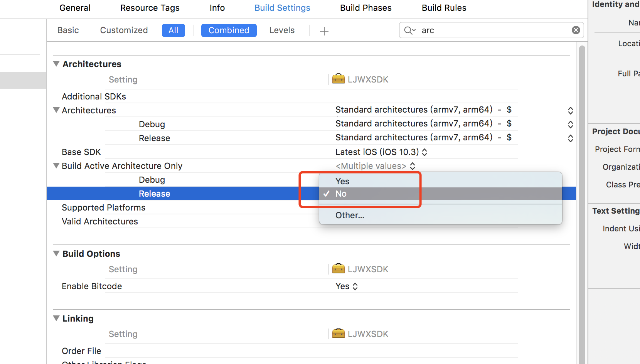Clear the search field with the X icon
The width and height of the screenshot is (640, 364).
576,30
